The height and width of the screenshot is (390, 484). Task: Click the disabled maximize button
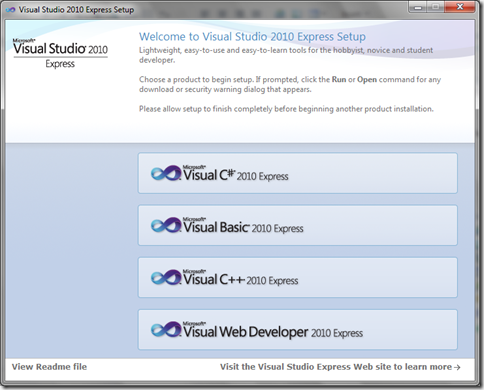coord(436,7)
